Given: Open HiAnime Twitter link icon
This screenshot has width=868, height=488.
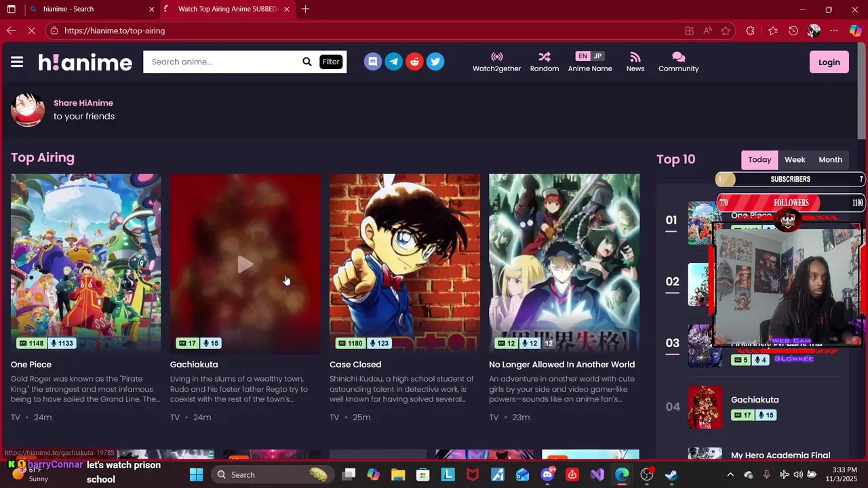Looking at the screenshot, I should point(435,62).
